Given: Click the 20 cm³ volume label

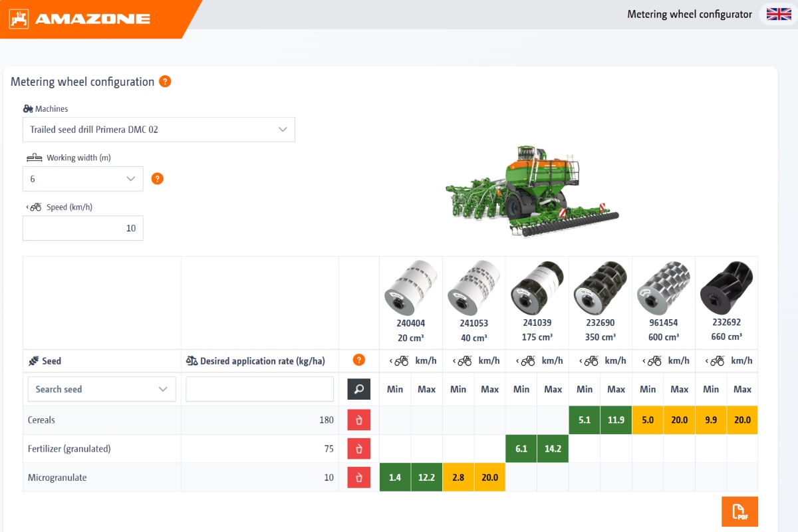Looking at the screenshot, I should tap(410, 337).
